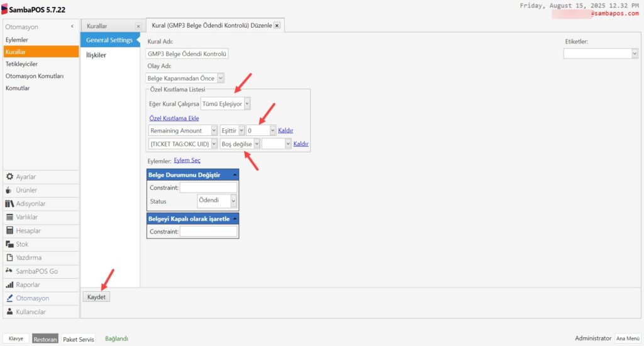Switch to the Kurallar tab
Viewport: 644px width, 346px height.
97,26
